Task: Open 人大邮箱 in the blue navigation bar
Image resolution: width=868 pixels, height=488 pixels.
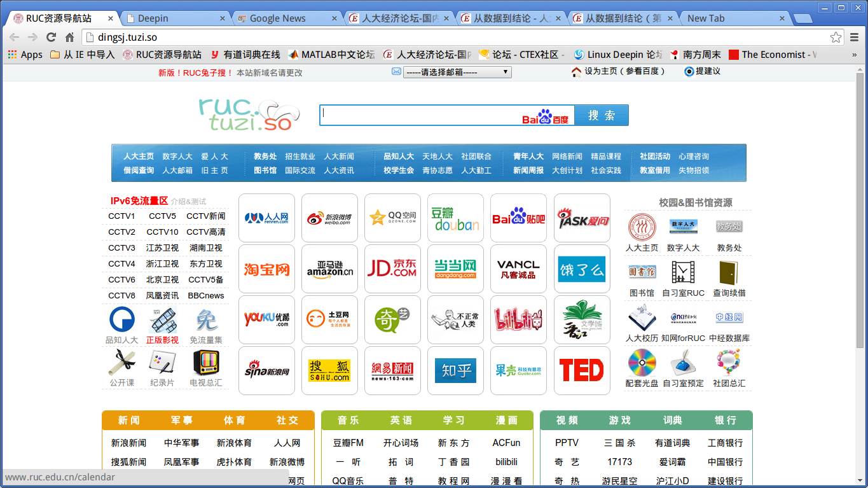Action: (x=177, y=171)
